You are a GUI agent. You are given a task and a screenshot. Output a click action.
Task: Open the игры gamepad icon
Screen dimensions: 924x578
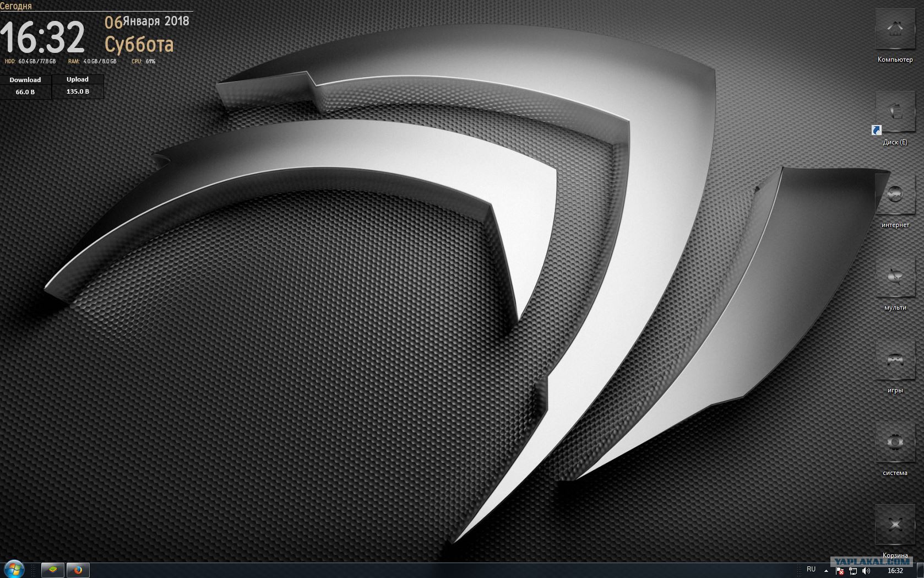pyautogui.click(x=895, y=359)
